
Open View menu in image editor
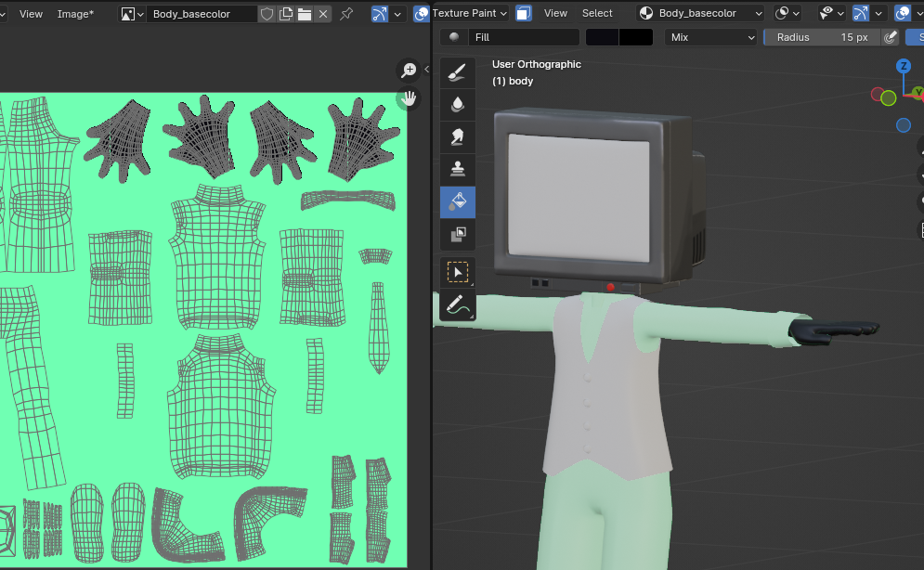(31, 14)
